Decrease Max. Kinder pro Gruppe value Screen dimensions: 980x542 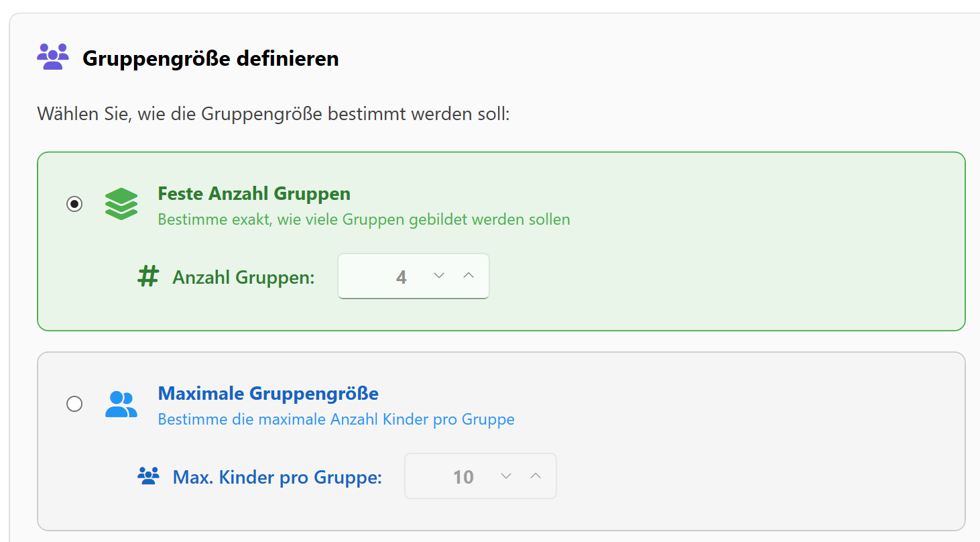click(x=505, y=476)
